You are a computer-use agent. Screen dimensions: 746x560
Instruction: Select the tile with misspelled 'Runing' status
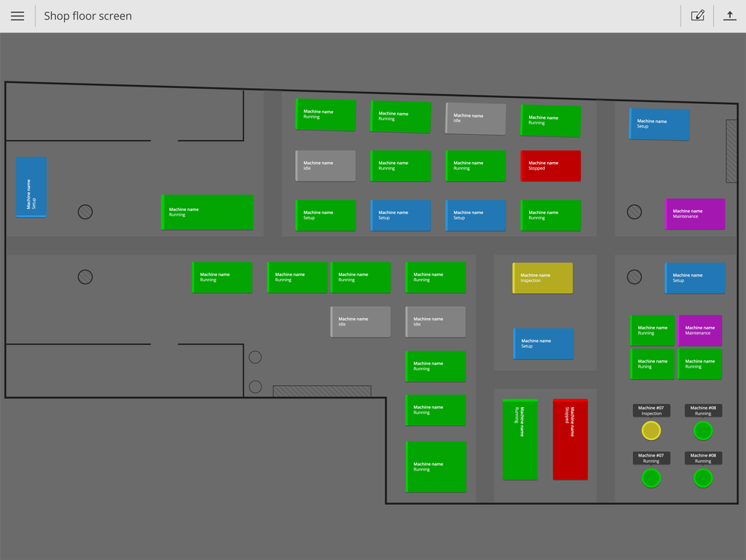click(653, 364)
